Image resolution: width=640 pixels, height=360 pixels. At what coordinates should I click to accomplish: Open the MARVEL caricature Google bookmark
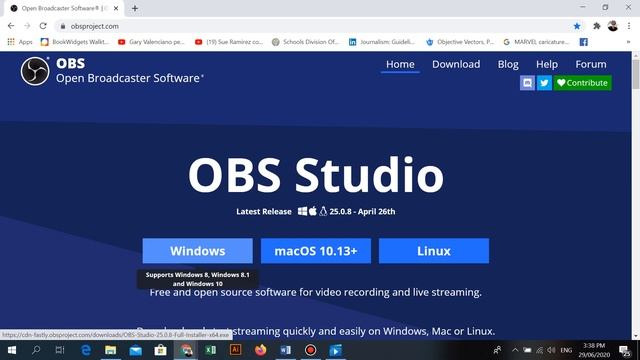coord(536,42)
